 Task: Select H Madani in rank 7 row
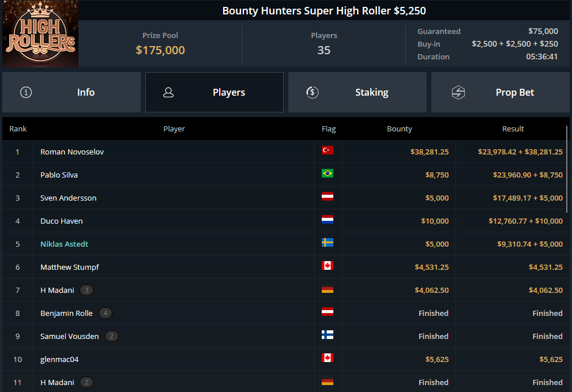[x=57, y=290]
